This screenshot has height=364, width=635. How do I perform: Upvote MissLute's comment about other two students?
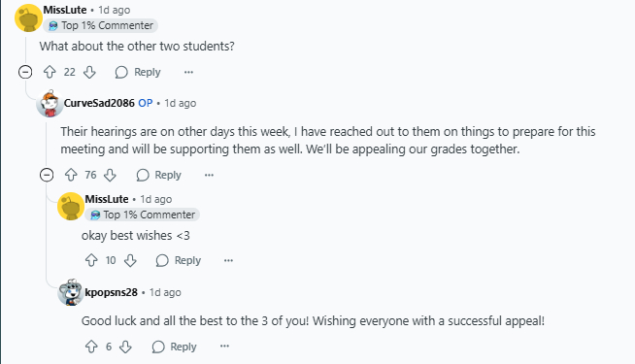50,72
